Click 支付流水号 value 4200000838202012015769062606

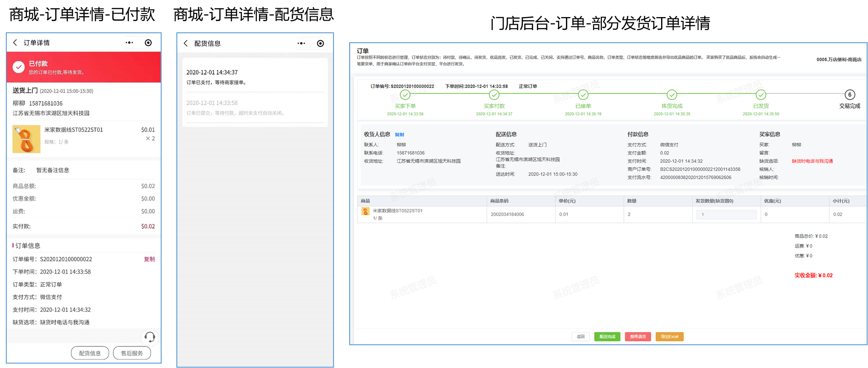click(x=696, y=177)
